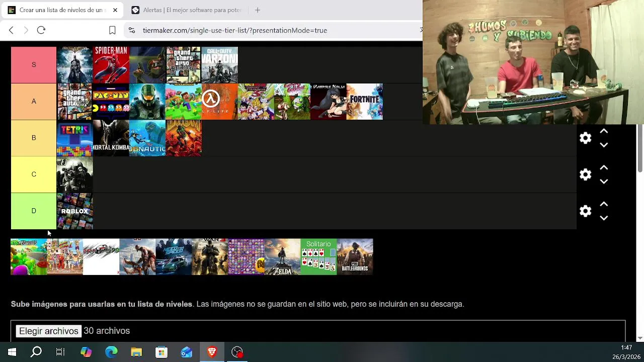The width and height of the screenshot is (644, 362).
Task: Click the tiermaker.com URL address bar
Action: click(x=234, y=30)
